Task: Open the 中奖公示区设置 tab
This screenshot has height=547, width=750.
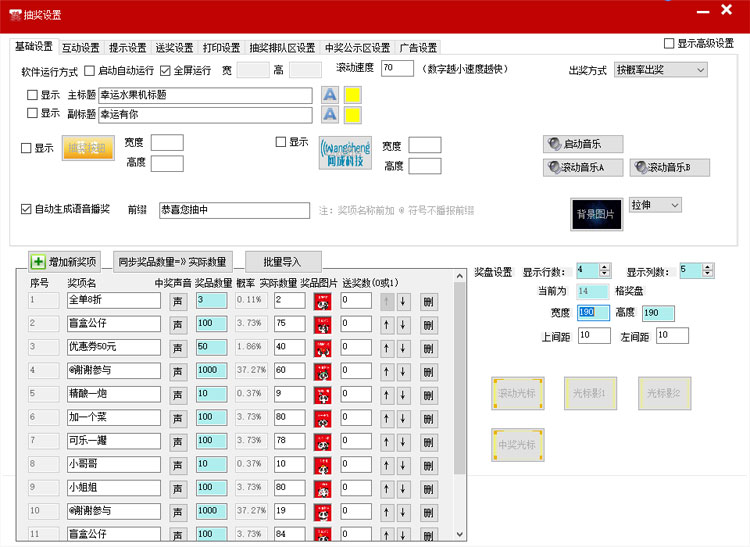Action: pos(357,48)
